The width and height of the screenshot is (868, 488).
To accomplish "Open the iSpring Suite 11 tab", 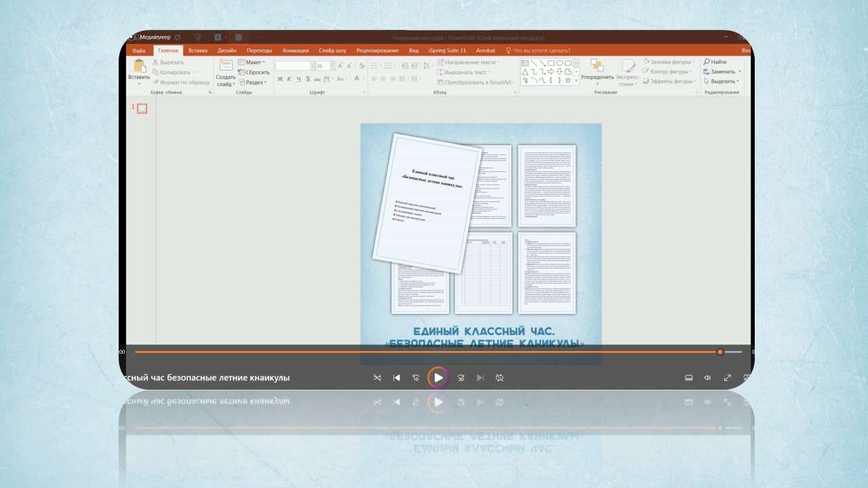I will pos(448,50).
